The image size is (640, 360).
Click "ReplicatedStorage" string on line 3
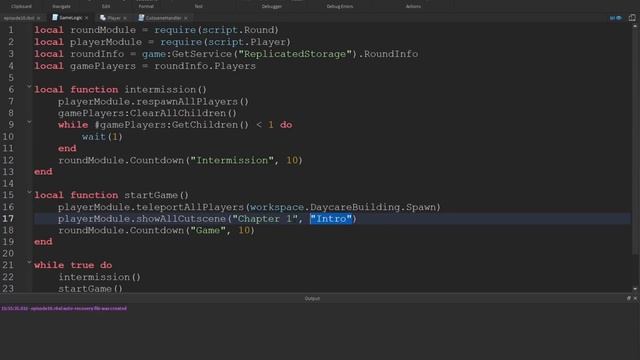pos(295,54)
